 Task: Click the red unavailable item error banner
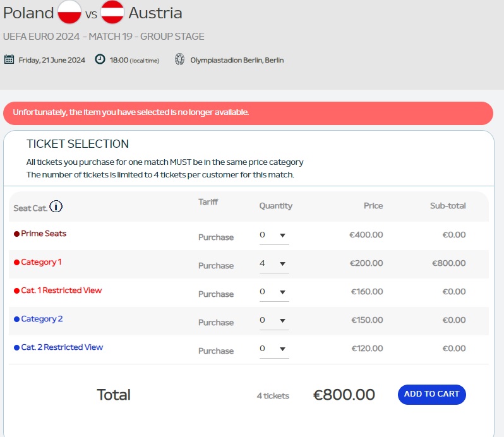tap(248, 113)
